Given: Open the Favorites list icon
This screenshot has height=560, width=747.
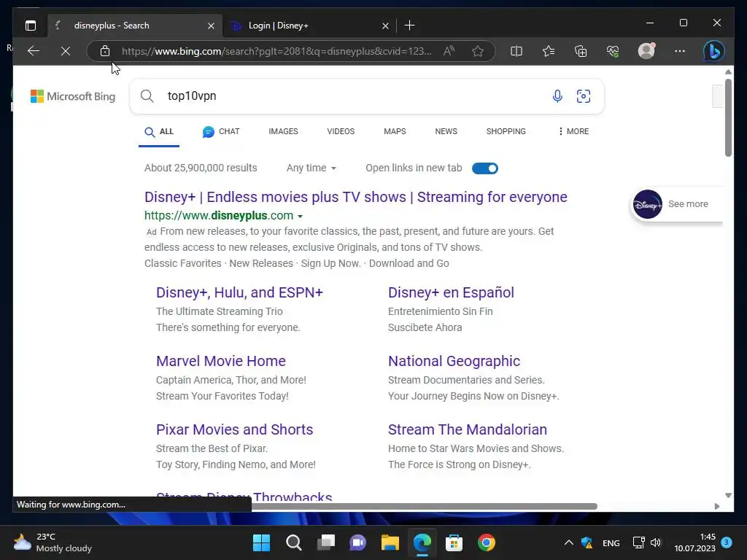Looking at the screenshot, I should pos(549,51).
